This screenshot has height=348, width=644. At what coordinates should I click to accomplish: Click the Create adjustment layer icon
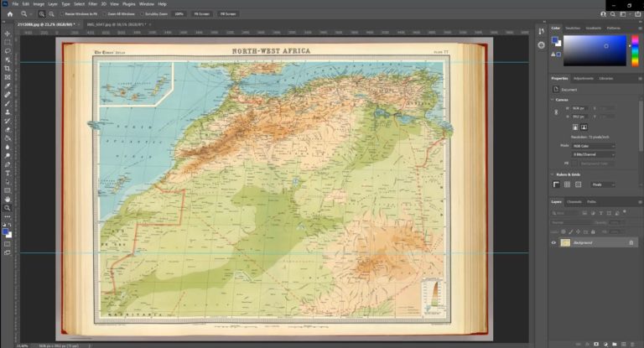click(605, 345)
